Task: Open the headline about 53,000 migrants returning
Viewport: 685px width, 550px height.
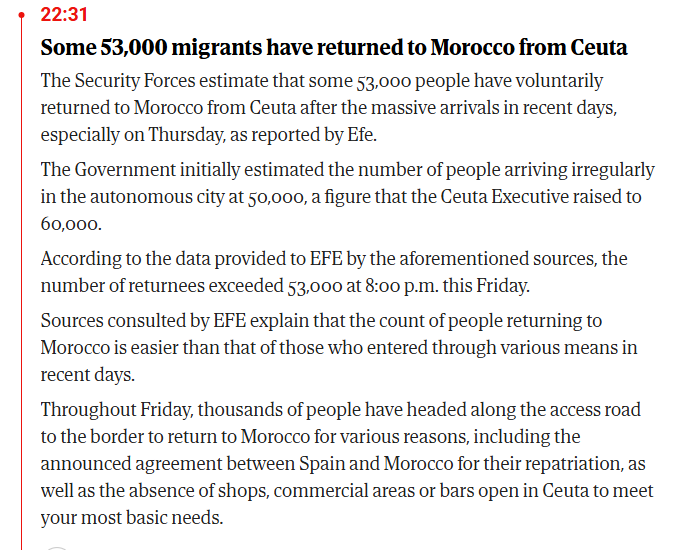Action: coord(334,47)
